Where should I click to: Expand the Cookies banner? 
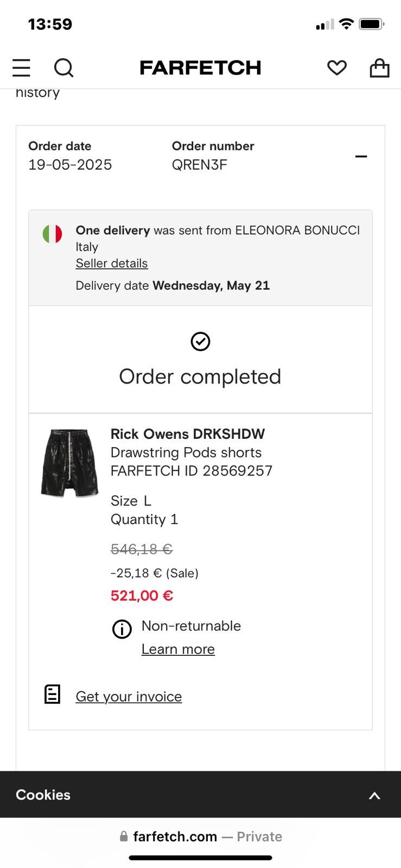tap(374, 795)
